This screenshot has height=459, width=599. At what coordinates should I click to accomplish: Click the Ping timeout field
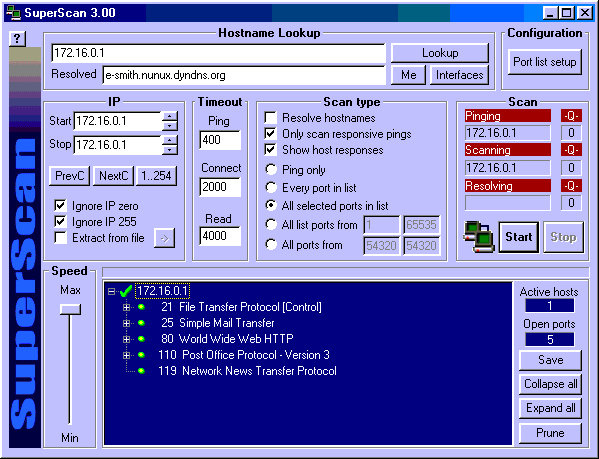click(220, 140)
